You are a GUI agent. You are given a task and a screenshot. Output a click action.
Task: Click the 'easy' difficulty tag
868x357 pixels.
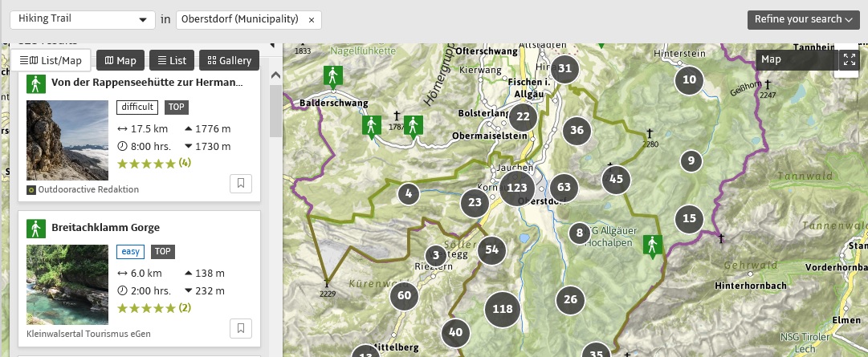(131, 252)
